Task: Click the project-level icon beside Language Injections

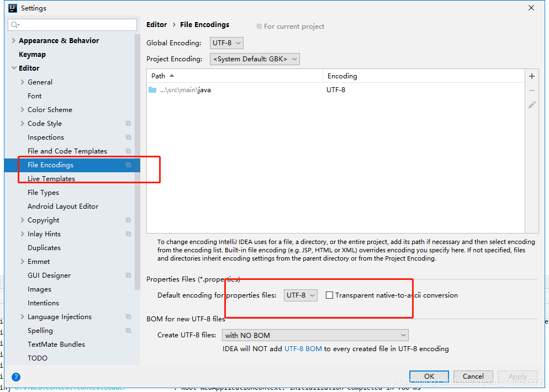Action: [x=129, y=317]
